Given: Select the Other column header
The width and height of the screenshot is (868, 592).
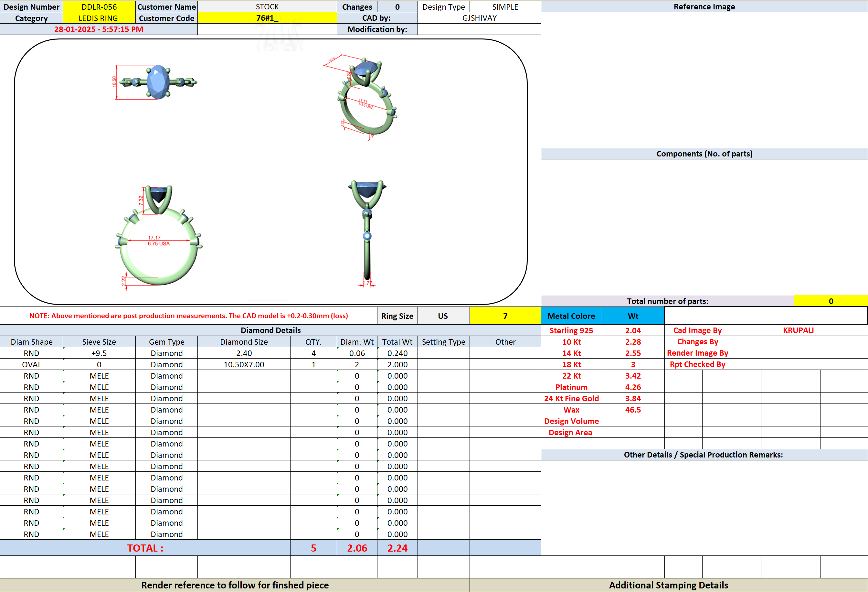Looking at the screenshot, I should tap(505, 342).
